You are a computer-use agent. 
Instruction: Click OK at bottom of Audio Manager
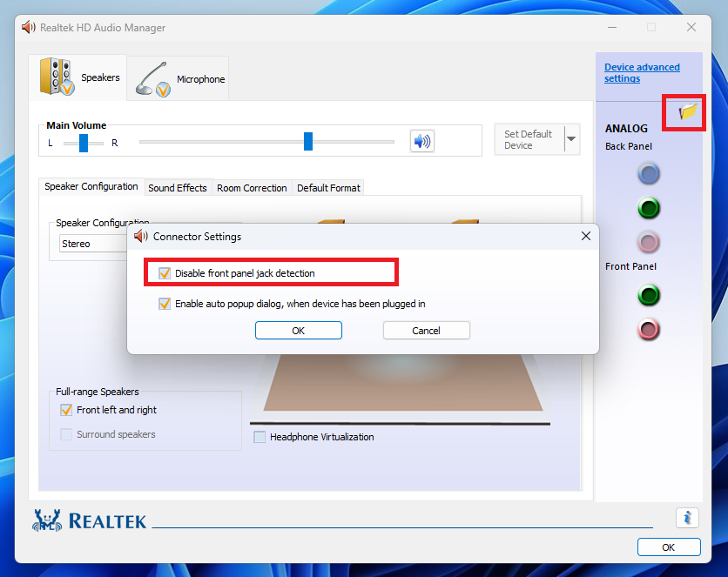pos(669,547)
